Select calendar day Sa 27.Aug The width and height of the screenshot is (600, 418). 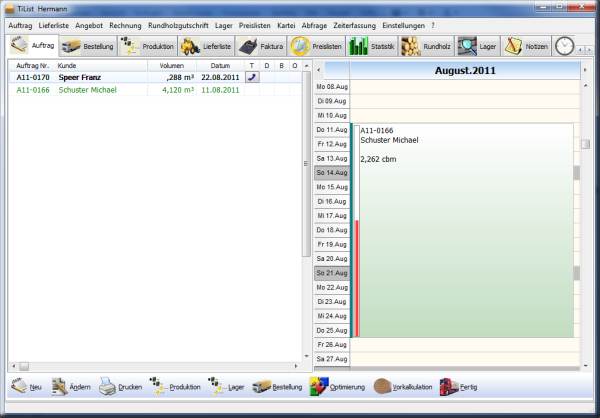tap(332, 359)
